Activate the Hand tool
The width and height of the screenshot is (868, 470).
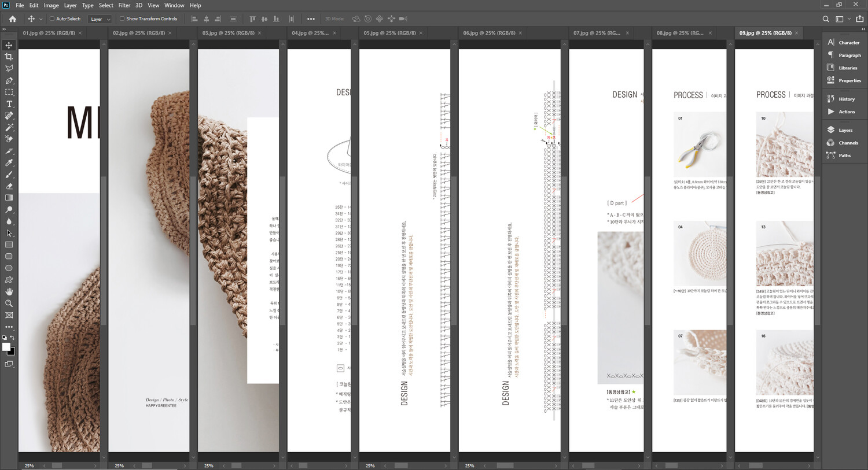click(x=9, y=292)
